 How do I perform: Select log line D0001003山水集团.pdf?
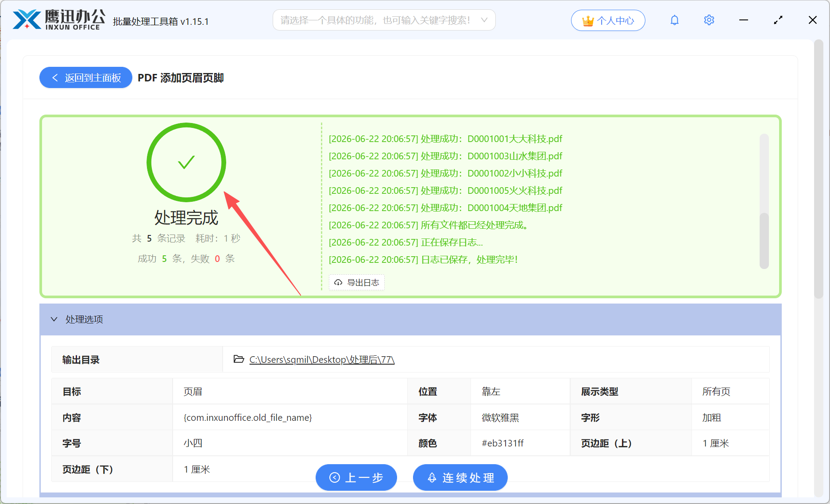coord(445,156)
